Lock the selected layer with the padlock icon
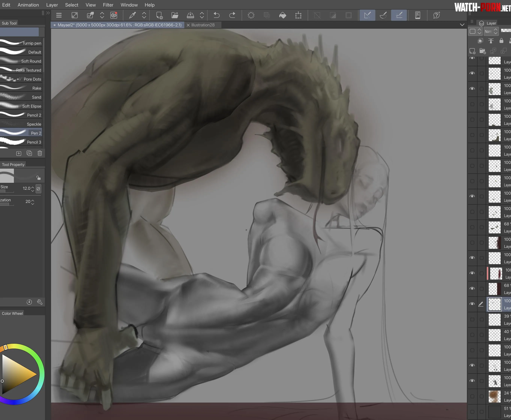The image size is (511, 420). [x=501, y=41]
